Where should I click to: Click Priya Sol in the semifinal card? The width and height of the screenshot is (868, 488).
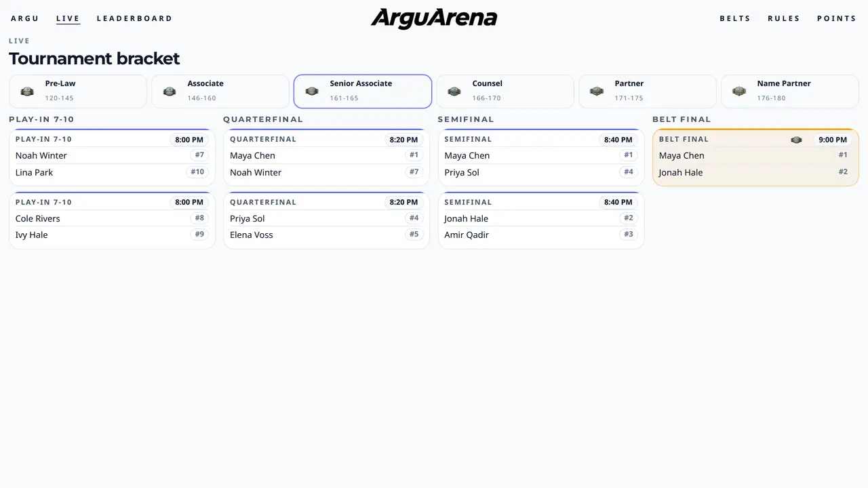click(x=462, y=172)
